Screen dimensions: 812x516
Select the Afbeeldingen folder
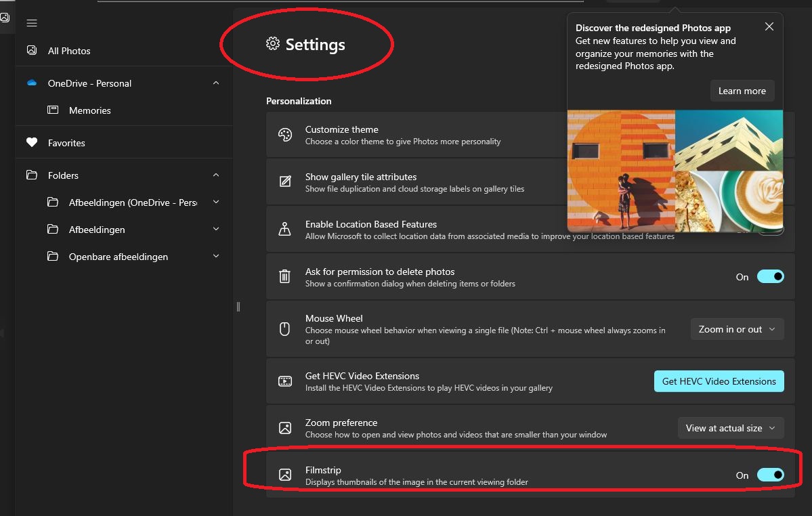click(97, 230)
